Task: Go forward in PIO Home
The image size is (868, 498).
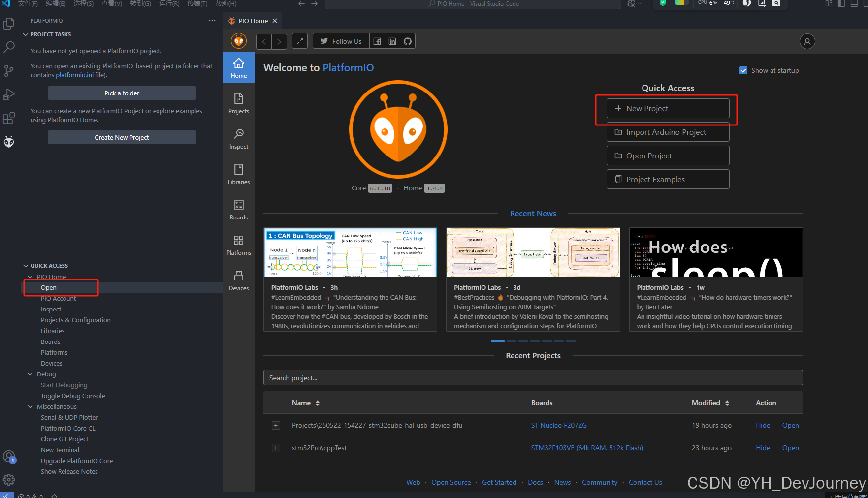Action: (x=279, y=41)
